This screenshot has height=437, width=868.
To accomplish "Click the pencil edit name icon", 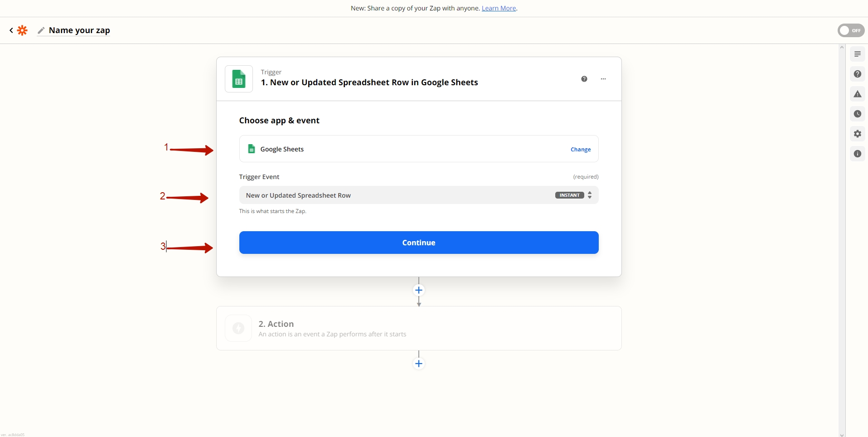I will pos(41,30).
